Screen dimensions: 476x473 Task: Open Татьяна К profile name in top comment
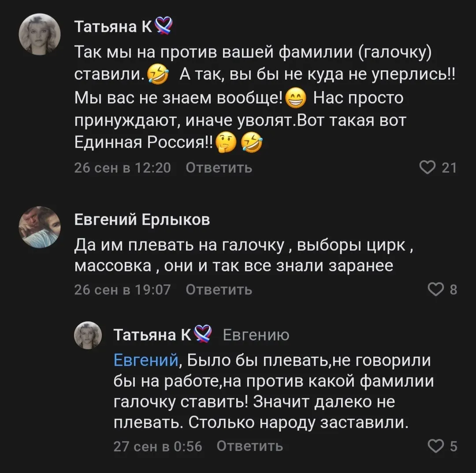(x=113, y=27)
